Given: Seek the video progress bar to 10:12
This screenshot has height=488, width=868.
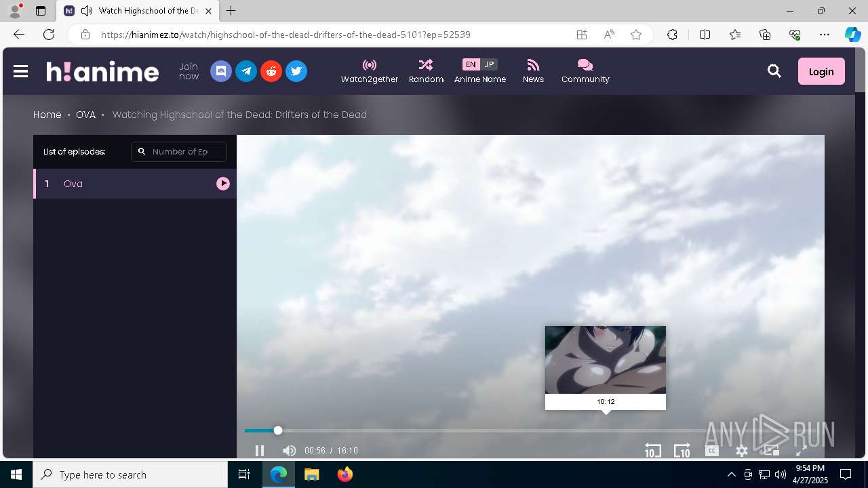Looking at the screenshot, I should coord(606,430).
